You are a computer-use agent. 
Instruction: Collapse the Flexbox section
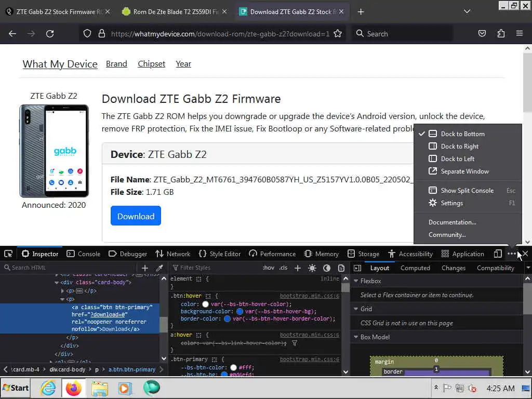pyautogui.click(x=356, y=281)
